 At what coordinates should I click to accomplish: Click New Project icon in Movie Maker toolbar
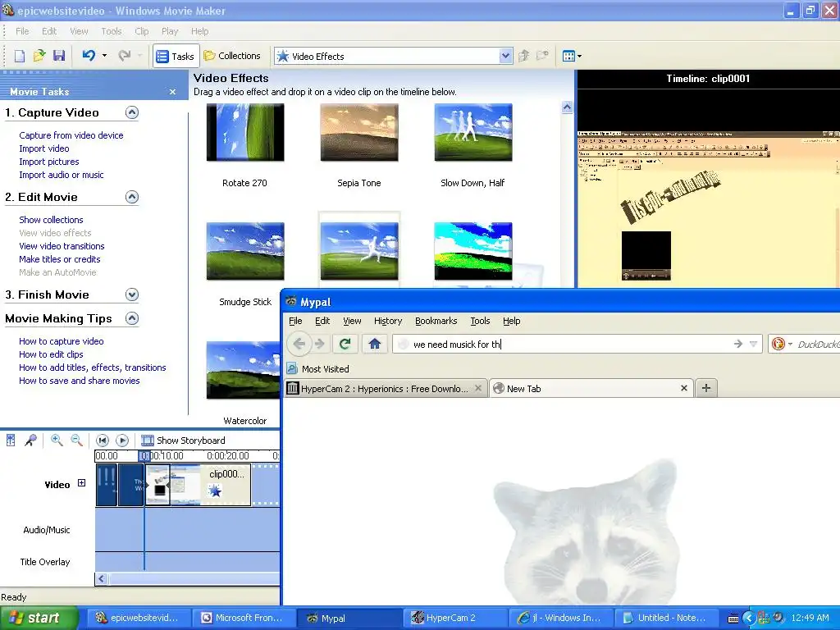coord(20,56)
